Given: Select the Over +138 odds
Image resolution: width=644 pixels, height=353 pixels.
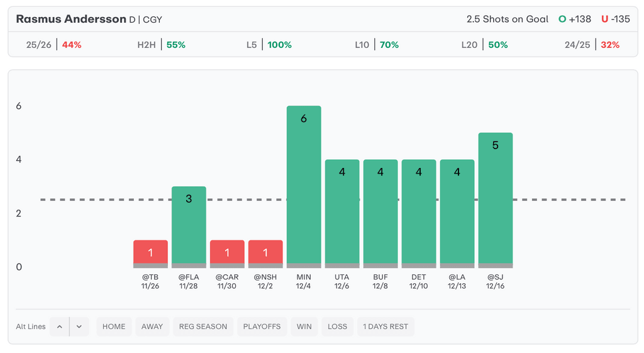Looking at the screenshot, I should click(x=575, y=19).
